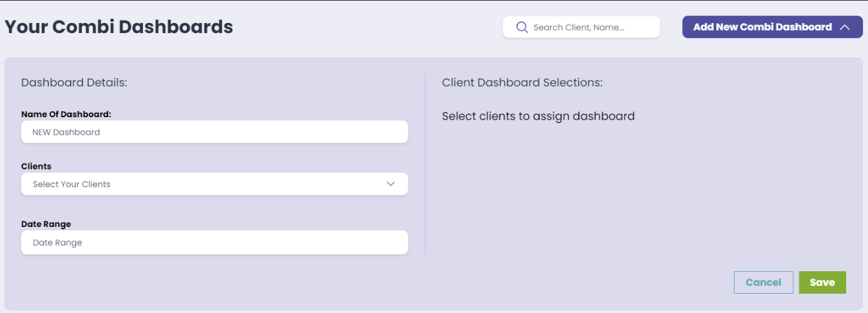868x313 pixels.
Task: Click the search magnifier icon
Action: 522,27
